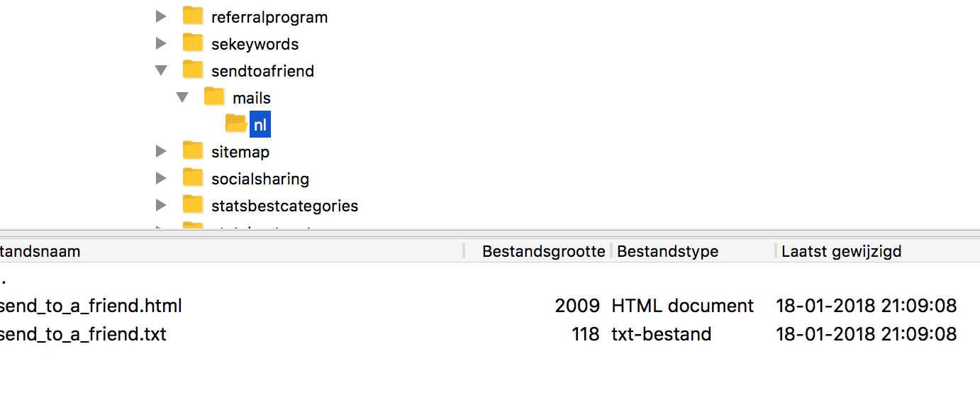Image resolution: width=980 pixels, height=393 pixels.
Task: Select the send_to_a_friend.html file
Action: pos(91,306)
